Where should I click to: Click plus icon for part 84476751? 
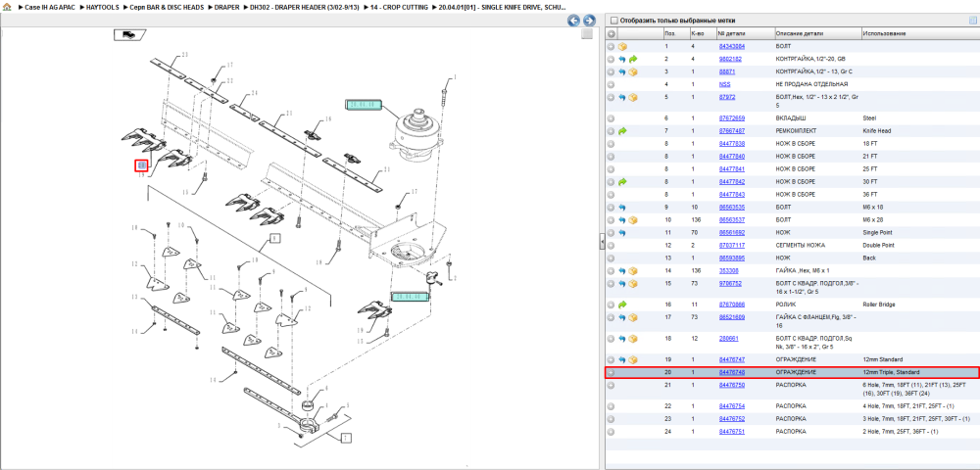click(612, 431)
